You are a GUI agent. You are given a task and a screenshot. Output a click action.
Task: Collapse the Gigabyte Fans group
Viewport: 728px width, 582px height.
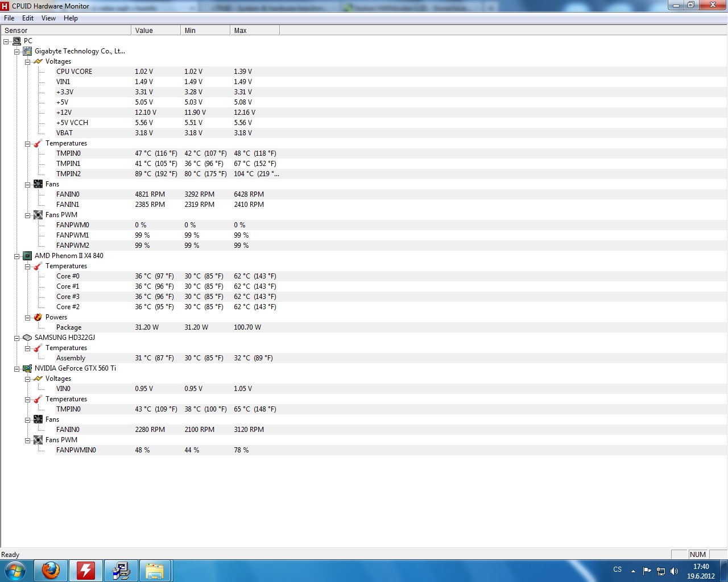(27, 185)
